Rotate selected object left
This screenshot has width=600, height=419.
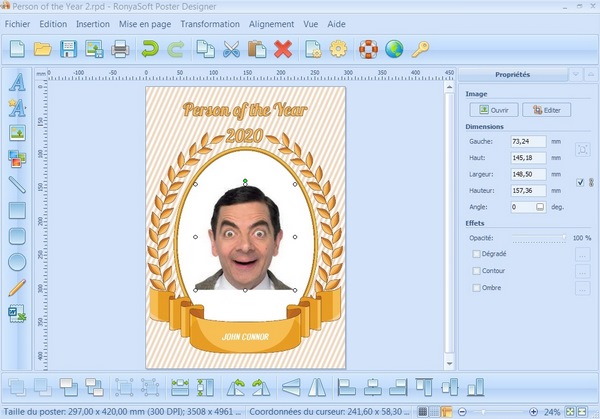click(236, 387)
